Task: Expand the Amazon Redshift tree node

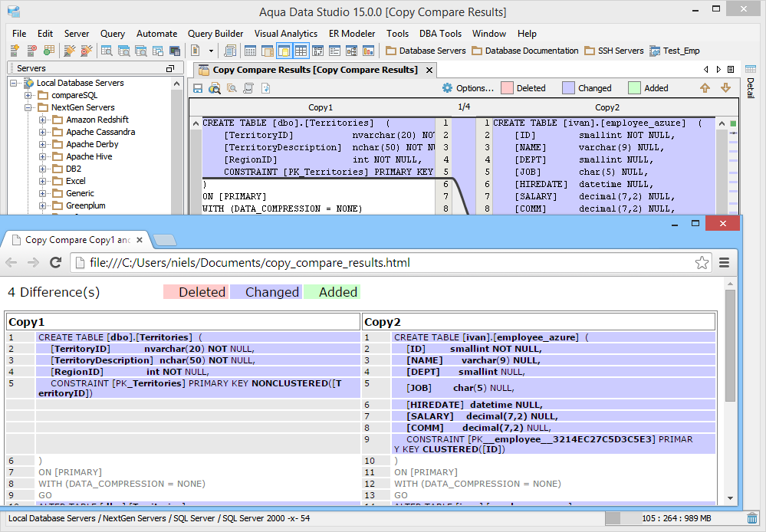Action: point(43,120)
